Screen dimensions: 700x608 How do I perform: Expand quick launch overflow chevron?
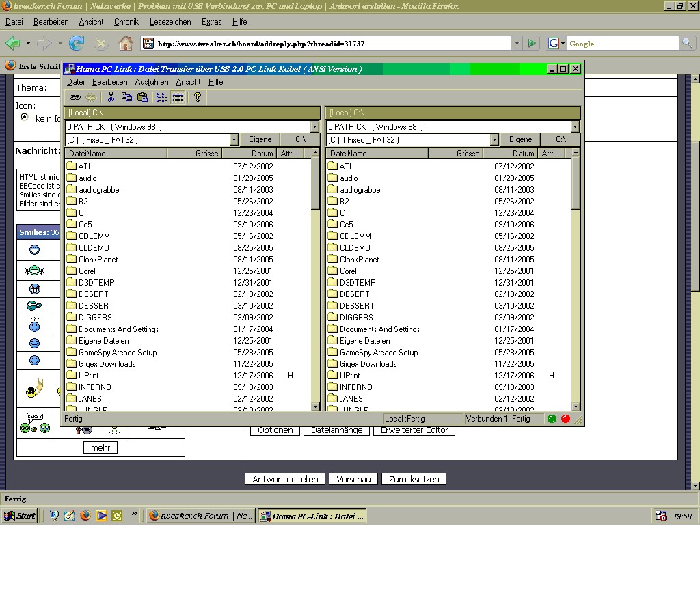135,514
